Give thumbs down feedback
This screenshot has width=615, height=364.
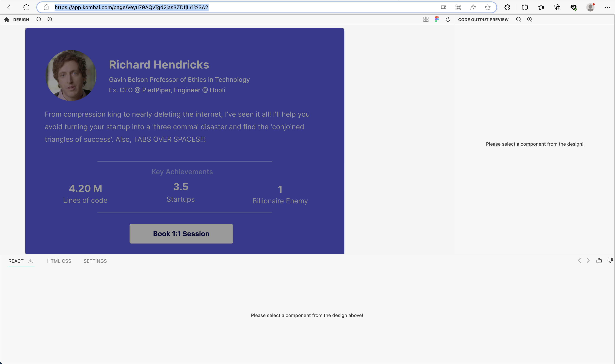click(x=610, y=260)
